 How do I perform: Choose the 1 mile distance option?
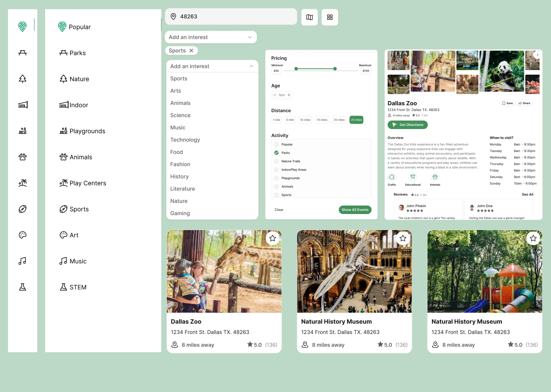[276, 120]
